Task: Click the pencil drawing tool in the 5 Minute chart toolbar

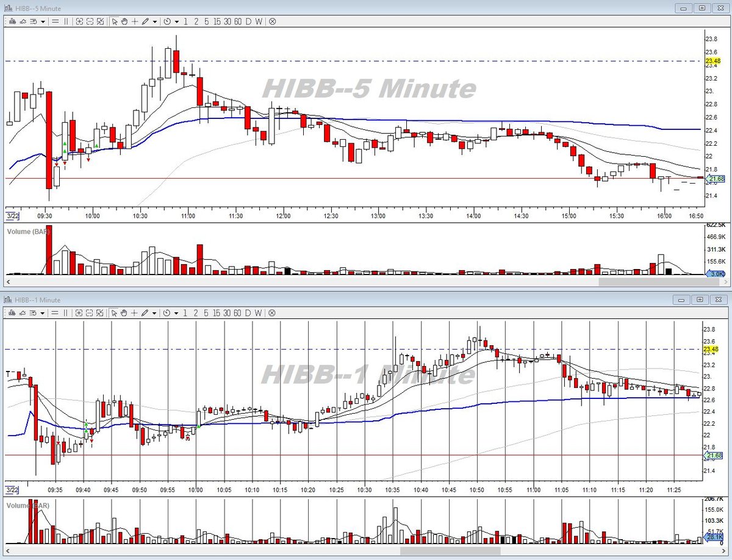Action: coord(145,21)
